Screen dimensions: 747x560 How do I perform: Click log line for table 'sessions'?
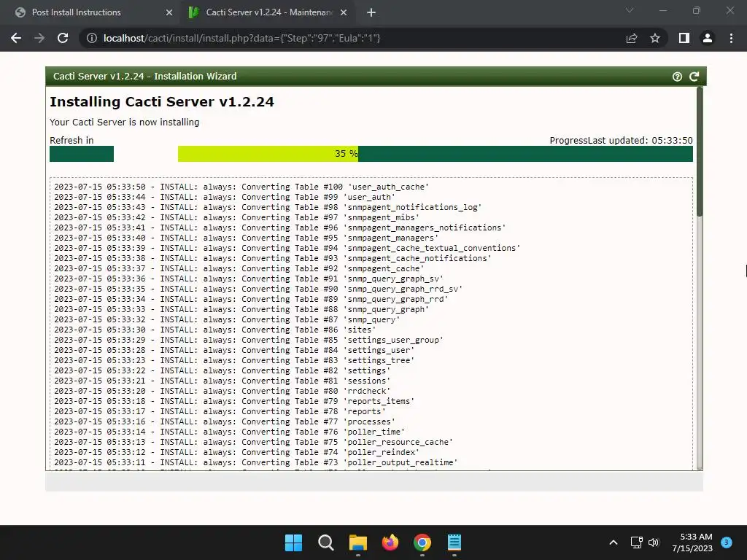pyautogui.click(x=222, y=381)
